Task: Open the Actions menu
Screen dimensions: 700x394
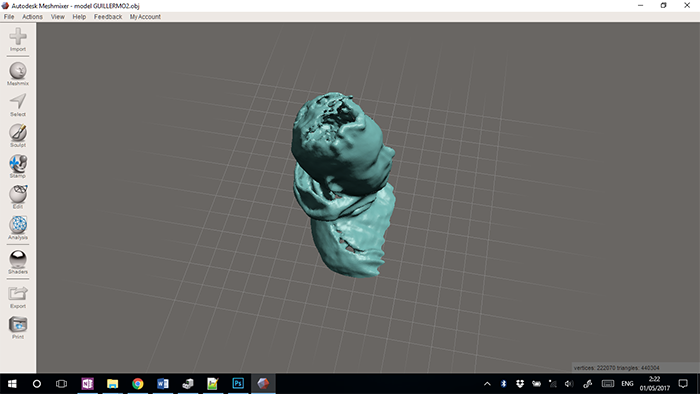Action: coord(33,17)
